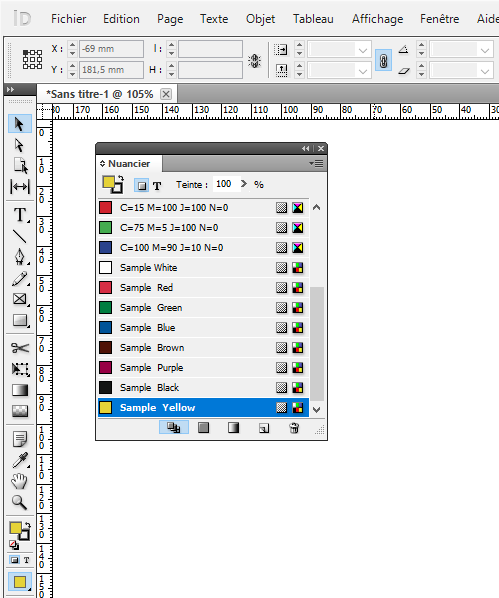
Task: Select the Type tool
Action: pyautogui.click(x=20, y=215)
